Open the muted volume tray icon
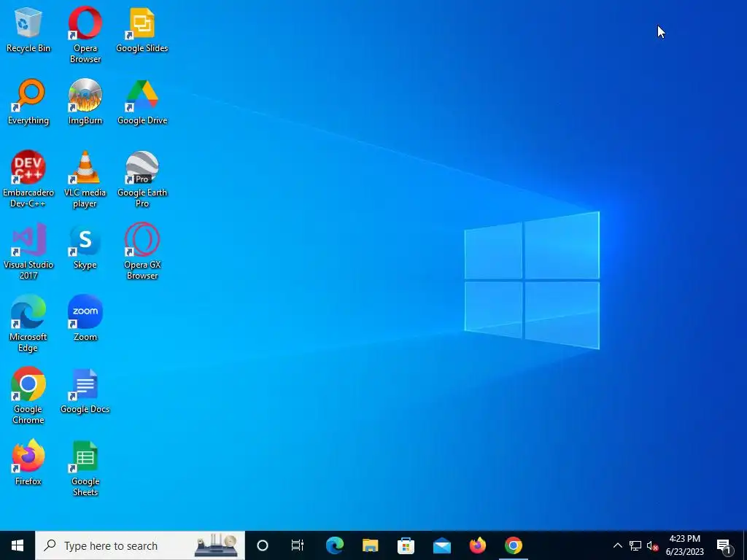 [x=652, y=545]
